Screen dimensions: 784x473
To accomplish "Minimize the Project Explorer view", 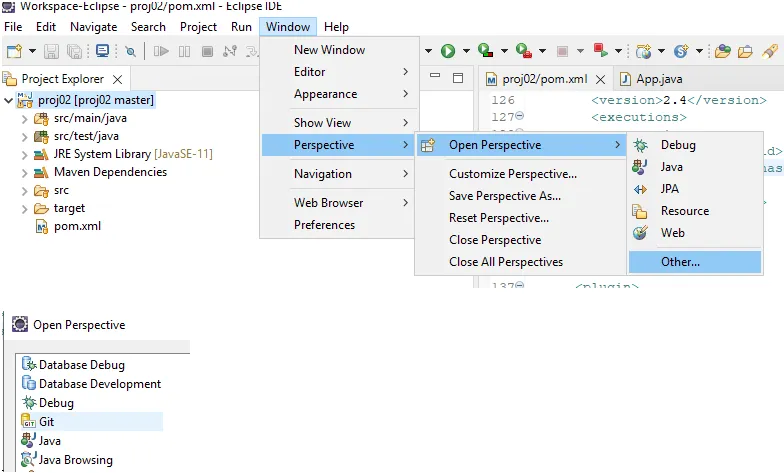I will [435, 76].
